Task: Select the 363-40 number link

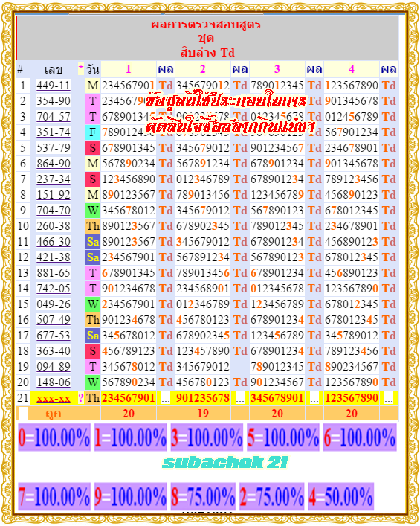Action: click(54, 351)
